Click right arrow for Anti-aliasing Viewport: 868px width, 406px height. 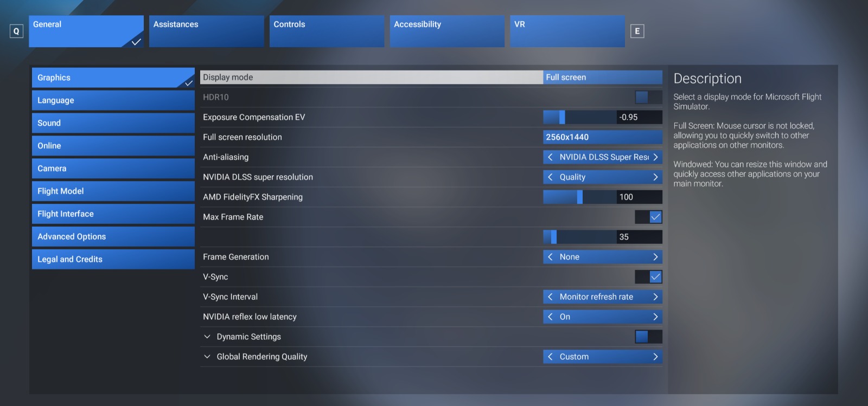(x=655, y=157)
